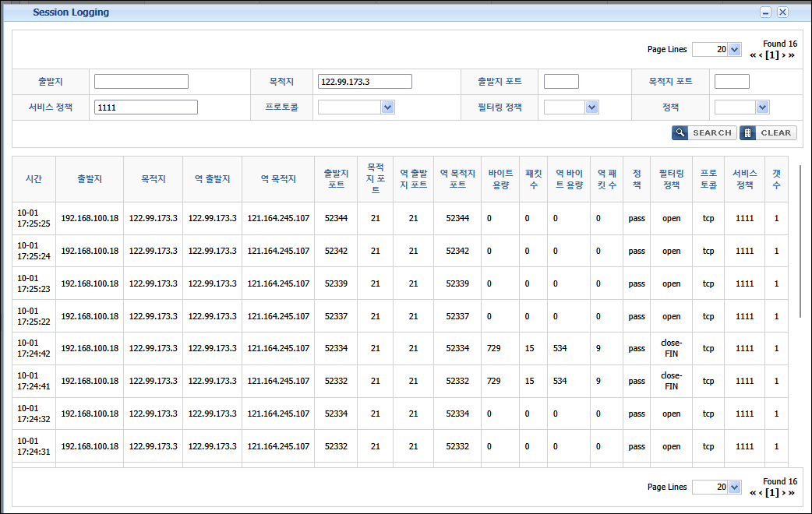Click the 목적지 field containing 122.99.173.3
Screen dimensions: 812x514
point(365,82)
